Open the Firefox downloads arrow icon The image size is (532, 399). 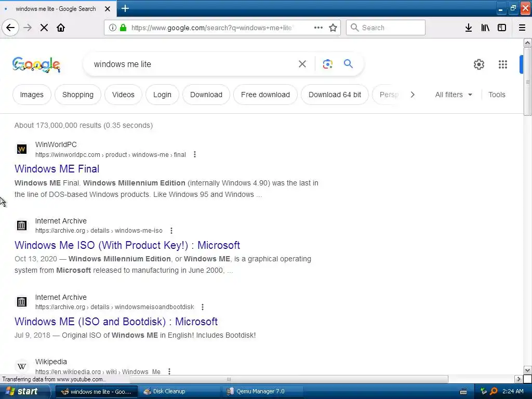[469, 28]
